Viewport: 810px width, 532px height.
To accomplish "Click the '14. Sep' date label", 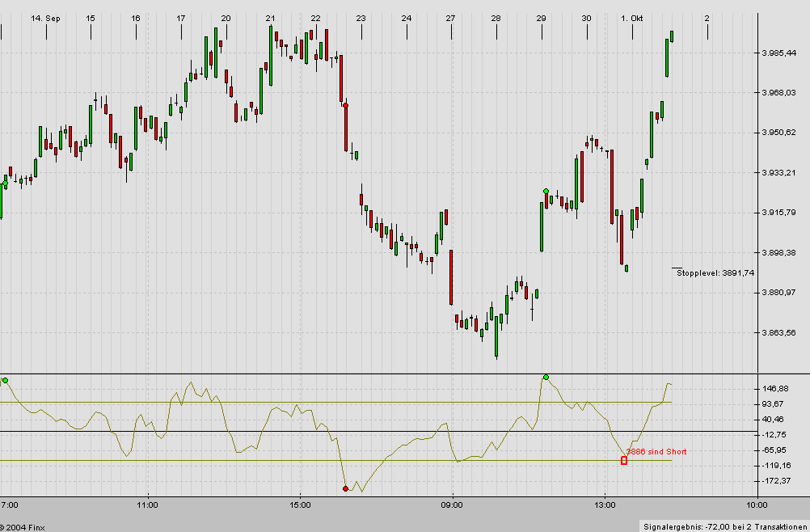I will 45,18.
